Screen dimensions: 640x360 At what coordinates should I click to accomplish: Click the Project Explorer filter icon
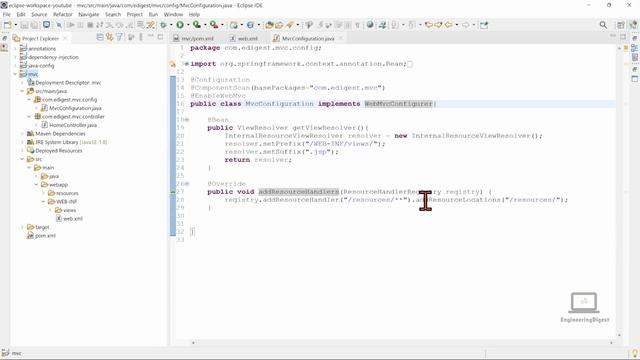pyautogui.click(x=119, y=38)
